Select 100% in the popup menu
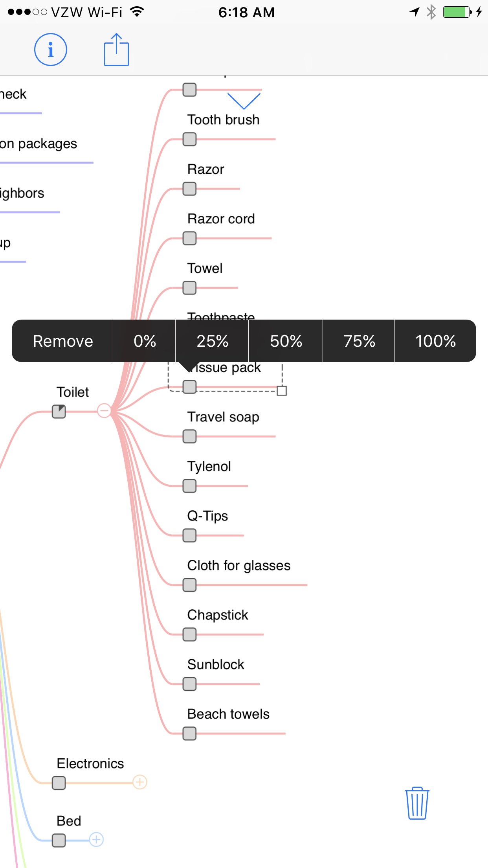Viewport: 488px width, 868px height. pyautogui.click(x=435, y=341)
